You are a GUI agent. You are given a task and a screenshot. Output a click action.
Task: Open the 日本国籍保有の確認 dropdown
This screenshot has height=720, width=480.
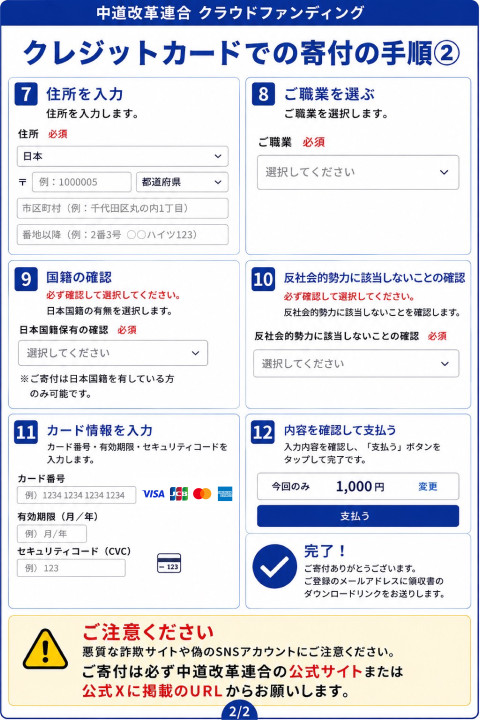coord(113,353)
